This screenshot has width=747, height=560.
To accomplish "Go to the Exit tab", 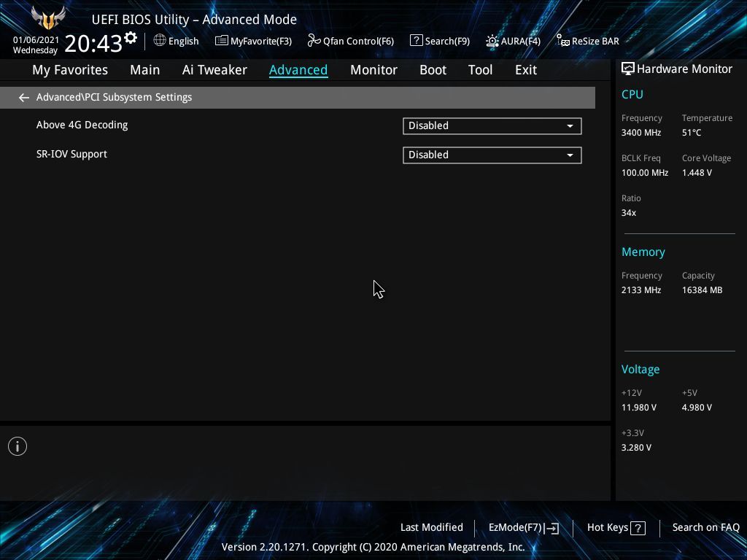I will tap(526, 70).
